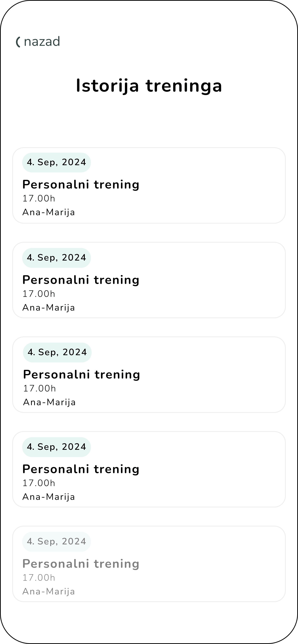This screenshot has width=298, height=644.
Task: Open the first "Personalni trening" entry
Action: (81, 184)
